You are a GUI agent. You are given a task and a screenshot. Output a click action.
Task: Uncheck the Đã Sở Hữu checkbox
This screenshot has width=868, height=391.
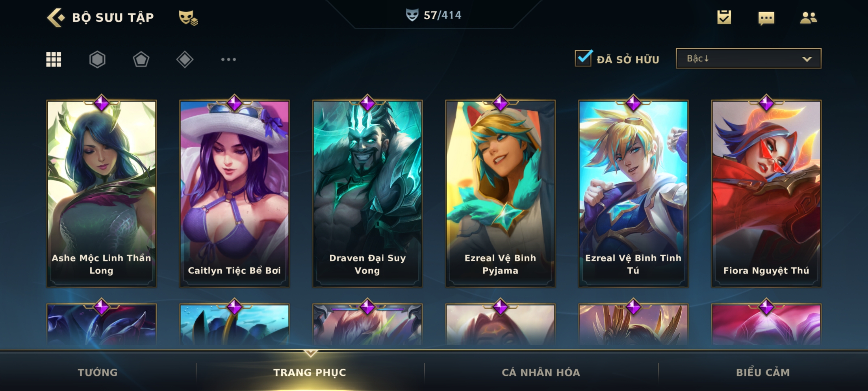(x=583, y=58)
